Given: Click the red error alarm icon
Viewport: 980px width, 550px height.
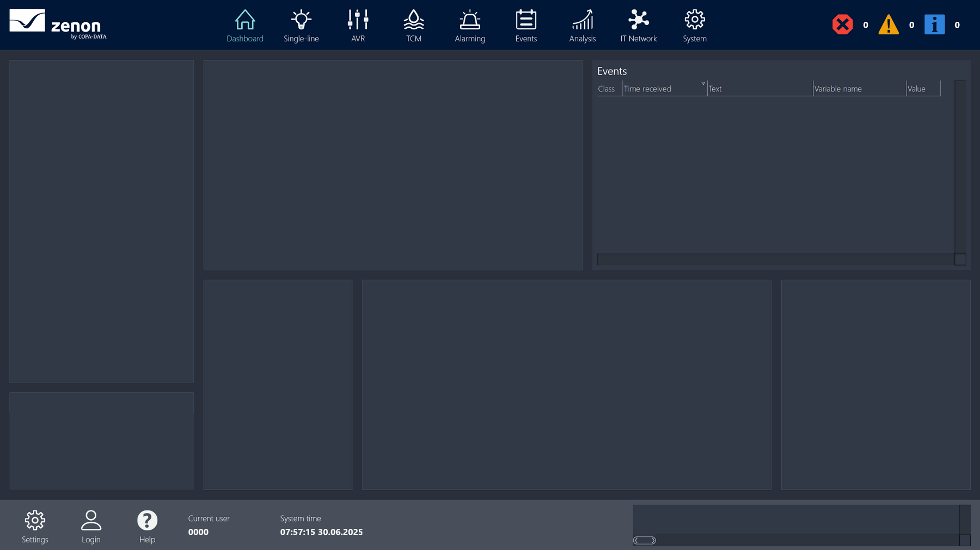Looking at the screenshot, I should pos(842,24).
